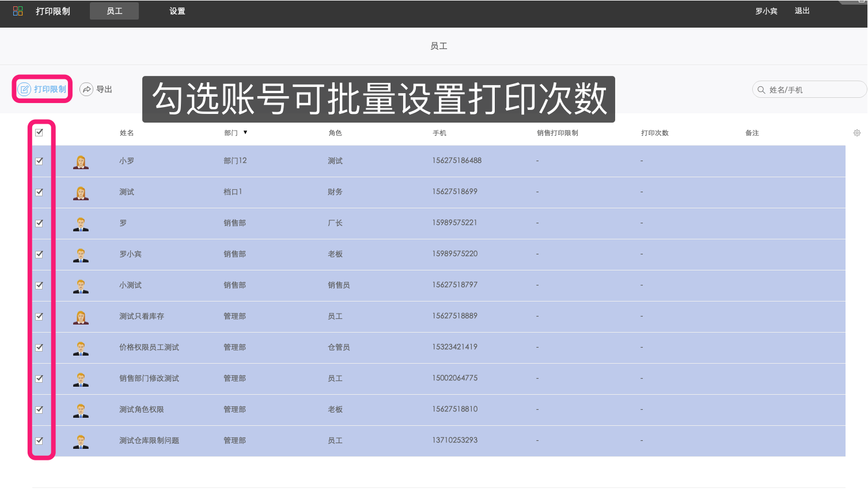Viewport: 868px width, 492px height.
Task: Click phone number 15989575220
Action: coord(455,254)
